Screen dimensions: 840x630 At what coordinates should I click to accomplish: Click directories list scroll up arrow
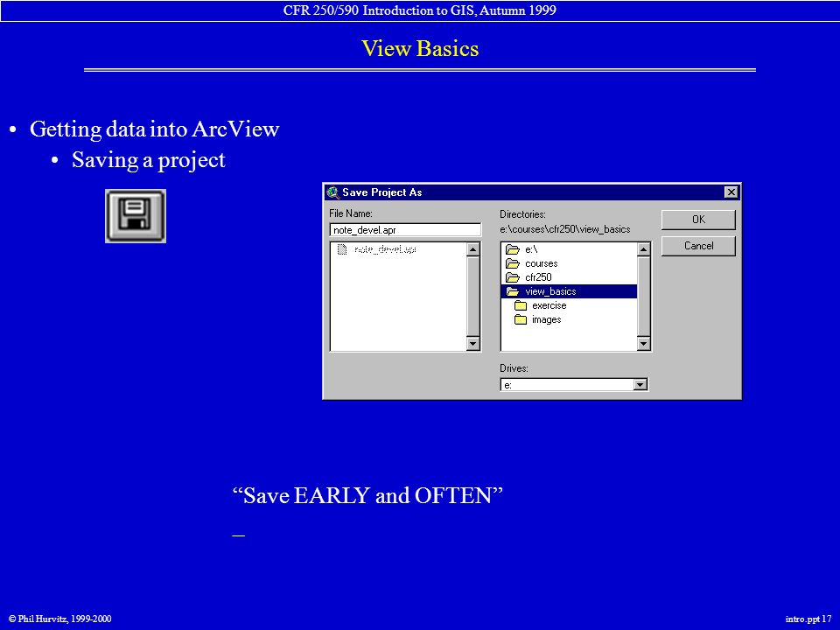coord(644,249)
